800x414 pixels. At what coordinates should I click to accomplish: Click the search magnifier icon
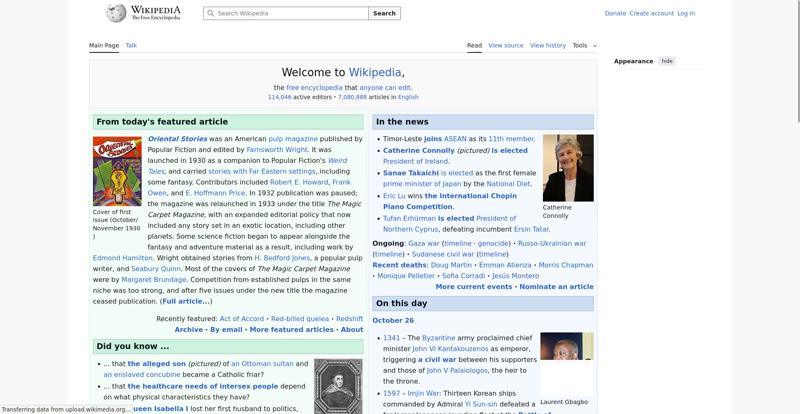(210, 14)
